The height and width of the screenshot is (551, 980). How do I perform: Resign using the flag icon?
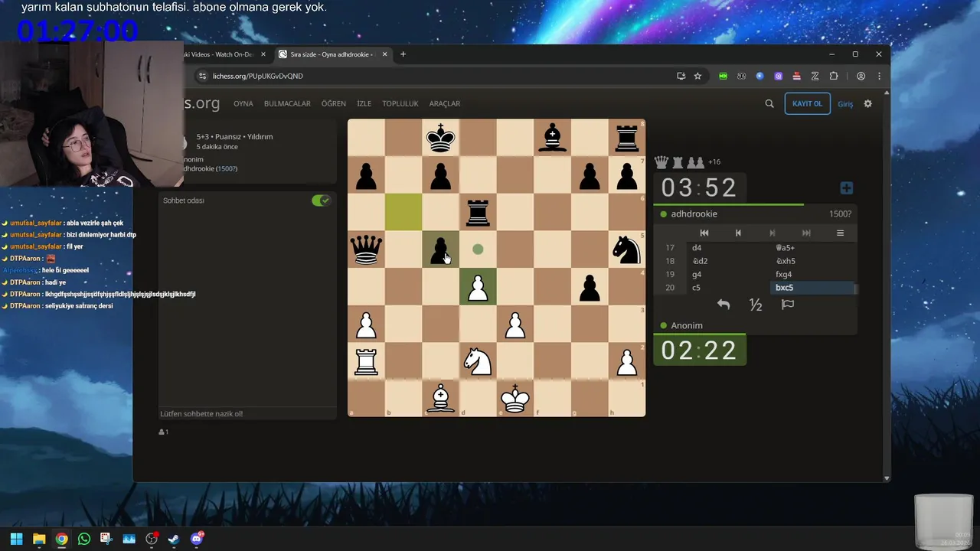coord(788,305)
